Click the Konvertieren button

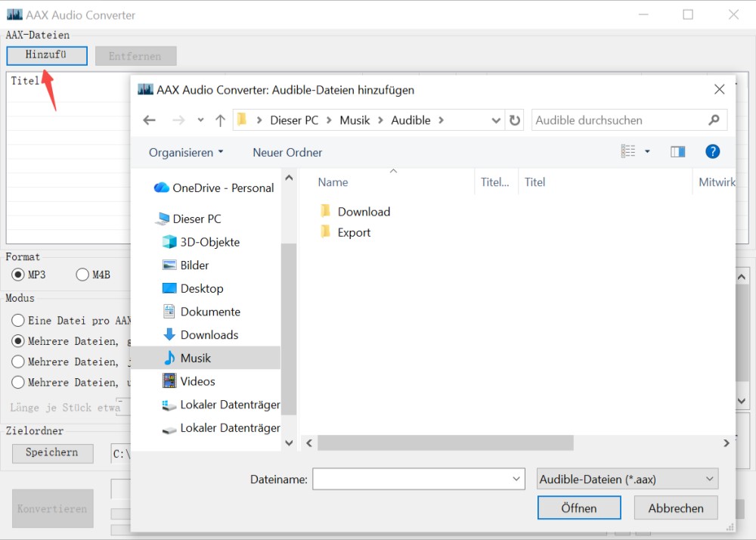[x=53, y=508]
